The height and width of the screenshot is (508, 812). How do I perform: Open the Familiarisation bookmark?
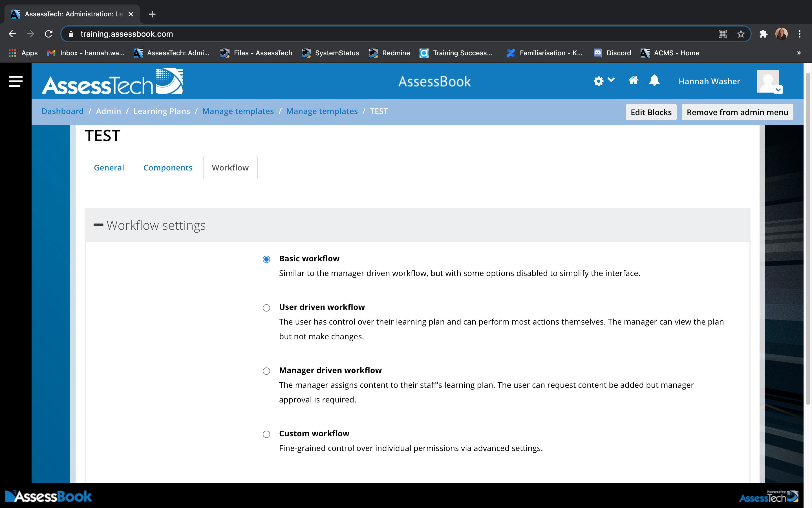(x=544, y=53)
